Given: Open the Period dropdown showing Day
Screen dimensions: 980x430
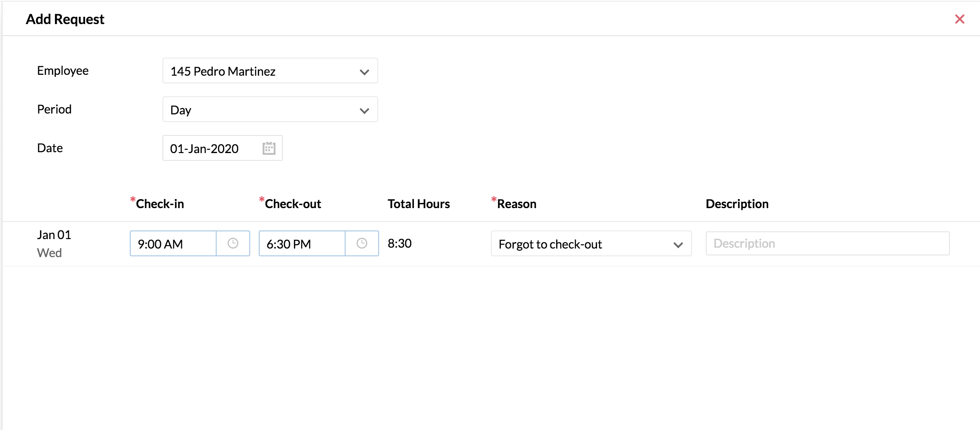Looking at the screenshot, I should tap(270, 110).
